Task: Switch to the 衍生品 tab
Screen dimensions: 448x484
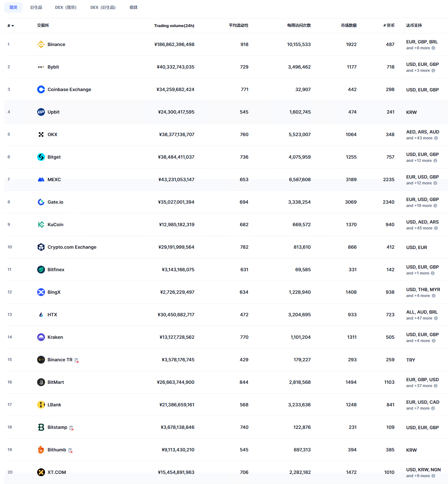Action: pyautogui.click(x=36, y=8)
